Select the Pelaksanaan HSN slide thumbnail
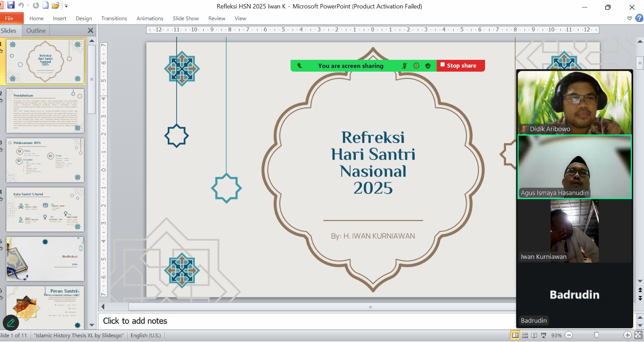The height and width of the screenshot is (342, 644). pyautogui.click(x=45, y=160)
